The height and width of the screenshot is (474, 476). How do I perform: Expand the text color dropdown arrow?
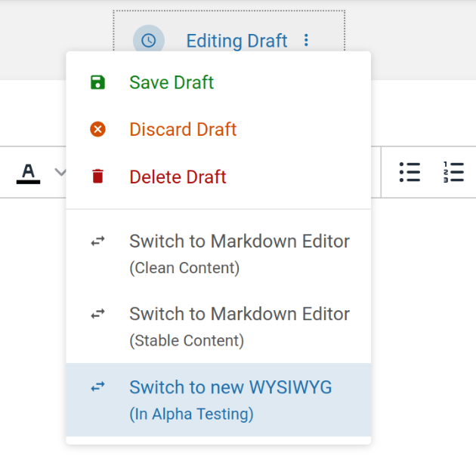60,172
